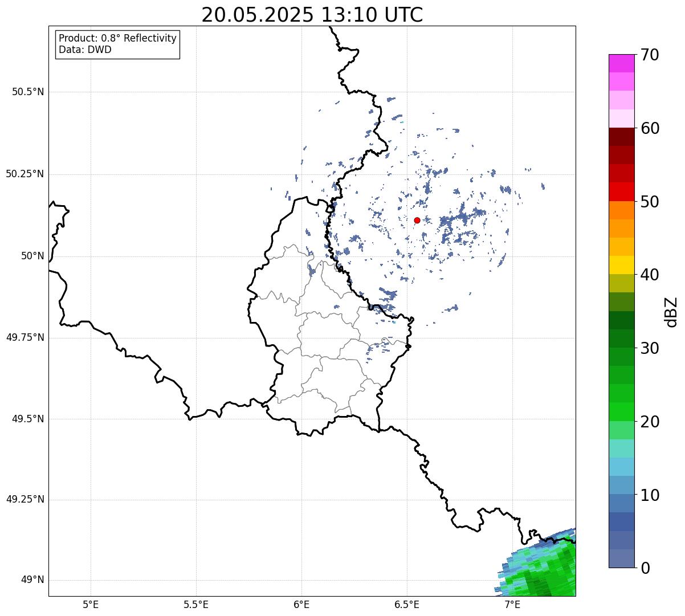
Task: Click the "Product: 0.8° Reflectivity" text
Action: (x=118, y=38)
